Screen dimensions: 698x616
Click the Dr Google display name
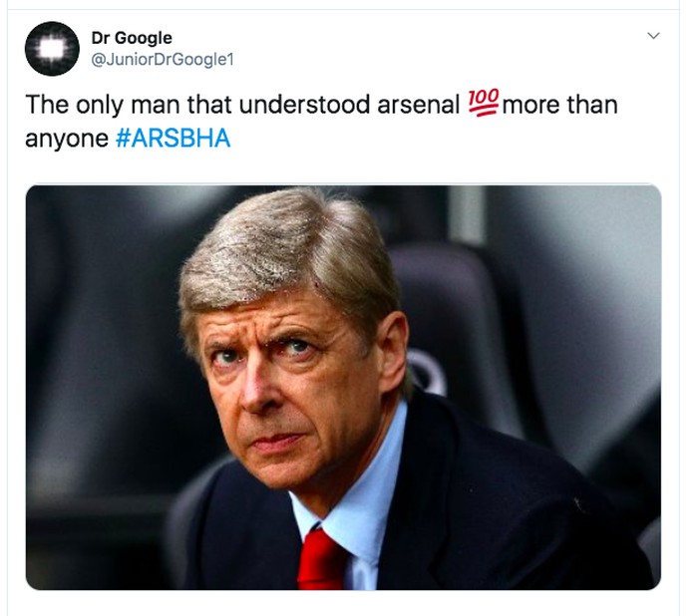132,38
